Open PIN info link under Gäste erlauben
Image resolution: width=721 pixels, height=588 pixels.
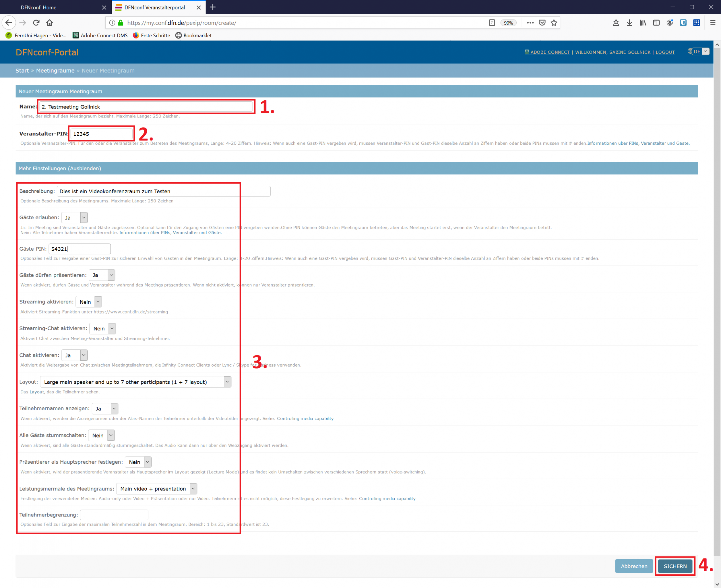coord(170,233)
